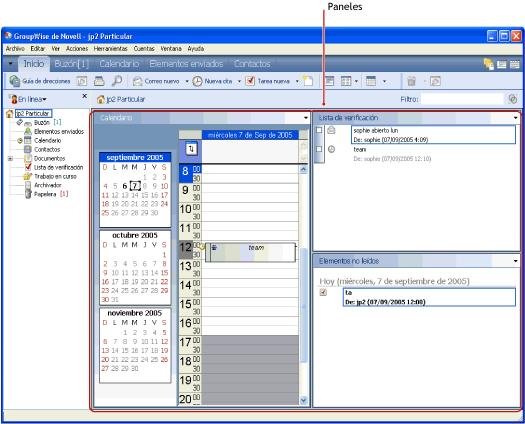Click the stacked folders icon in tab bar
This screenshot has width=525, height=424.
(489, 64)
